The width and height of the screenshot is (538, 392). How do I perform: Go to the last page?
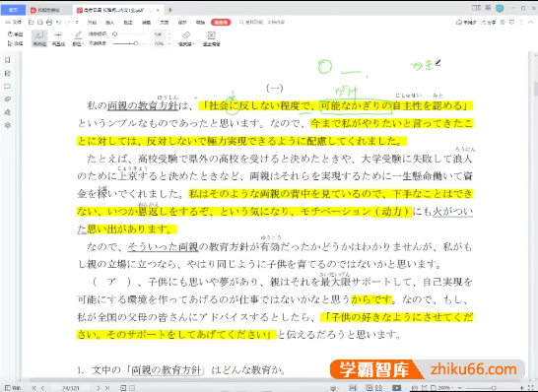107,388
